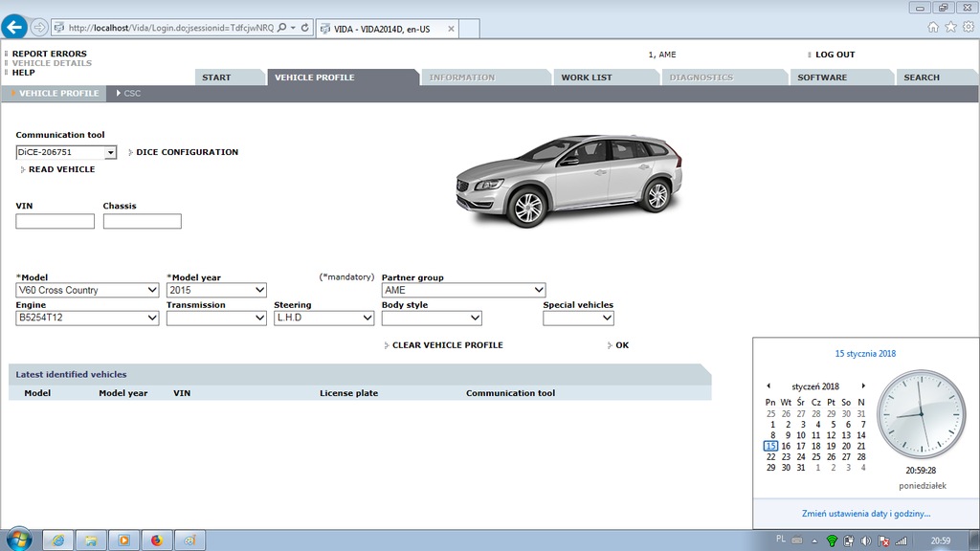Click CLEAR VEHICLE PROFILE
980x551 pixels.
(446, 344)
